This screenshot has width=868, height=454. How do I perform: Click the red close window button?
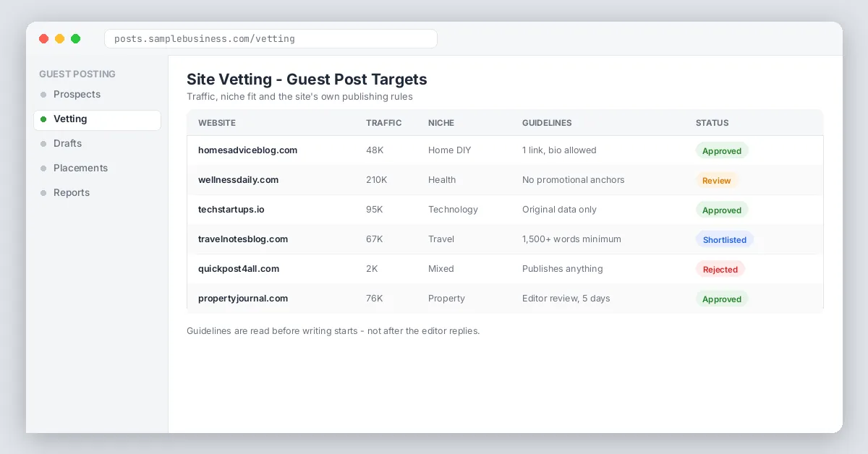(43, 39)
